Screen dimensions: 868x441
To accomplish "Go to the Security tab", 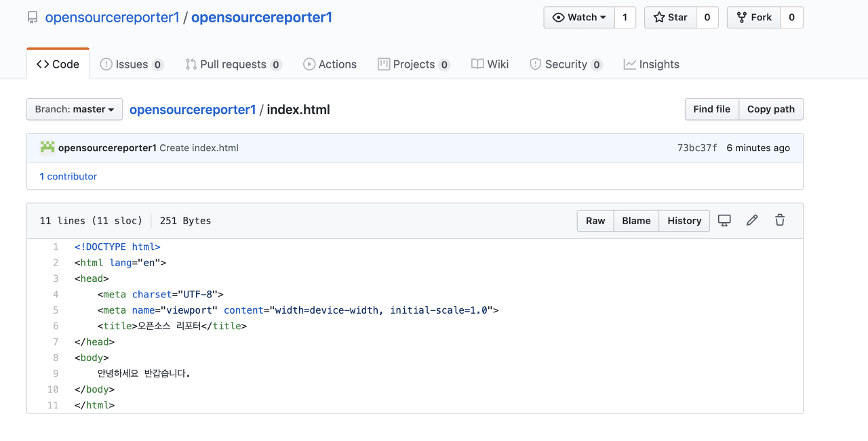I will click(566, 64).
